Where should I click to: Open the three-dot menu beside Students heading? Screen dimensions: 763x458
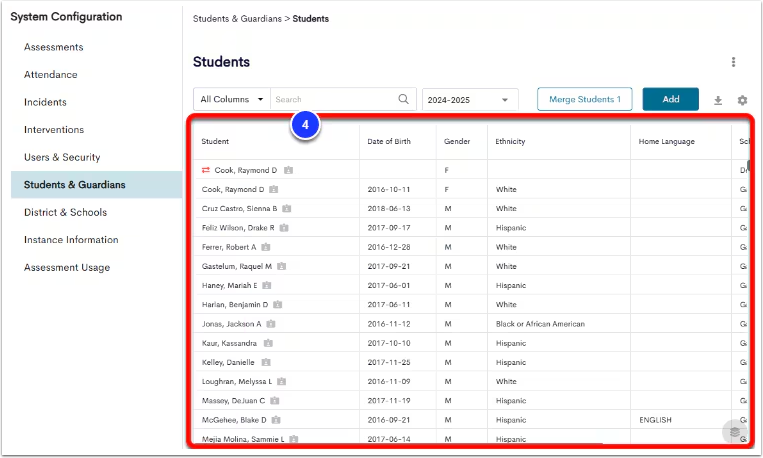(733, 62)
